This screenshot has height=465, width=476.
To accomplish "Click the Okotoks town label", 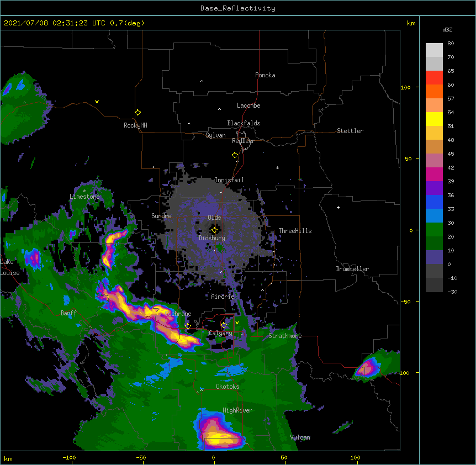I will [x=228, y=387].
